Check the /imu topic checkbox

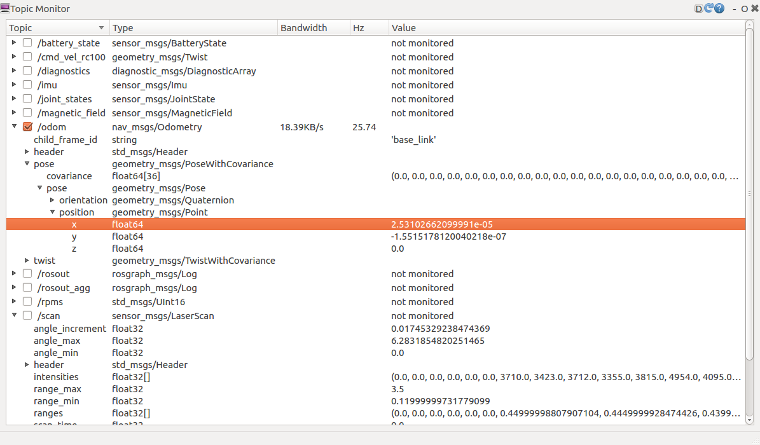click(x=28, y=85)
